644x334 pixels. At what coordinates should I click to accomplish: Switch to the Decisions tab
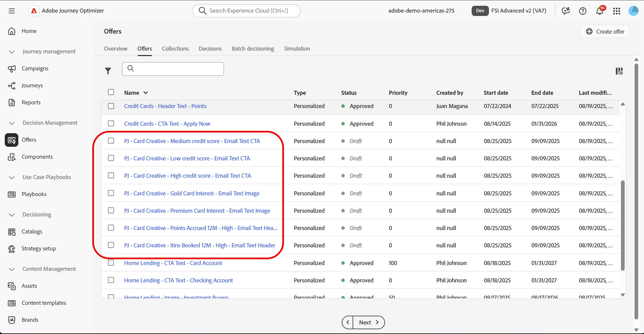(x=210, y=49)
